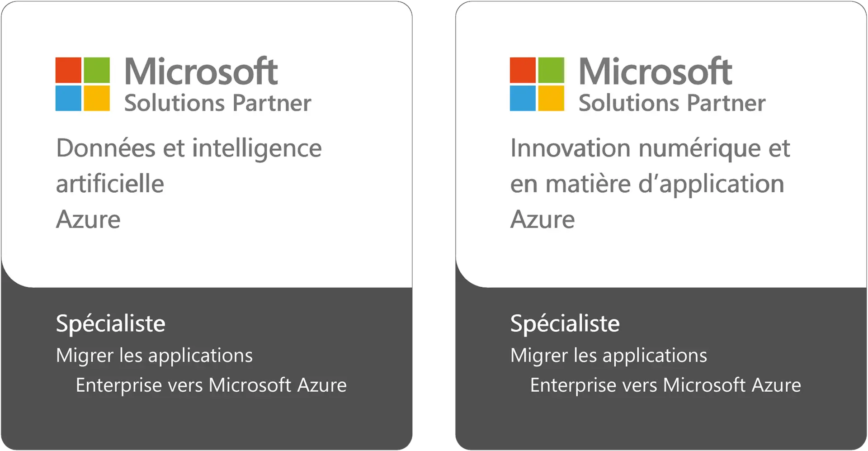This screenshot has height=451, width=868.
Task: Click "Enterprise vers Microsoft Azure" on the Innovation badge
Action: [665, 385]
